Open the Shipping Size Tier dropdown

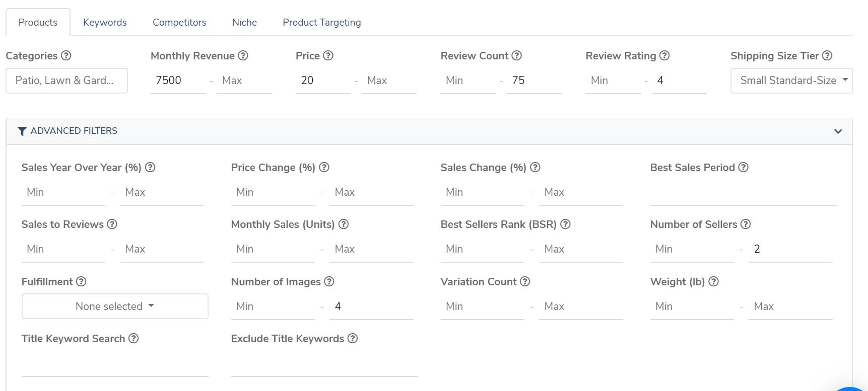coord(791,81)
